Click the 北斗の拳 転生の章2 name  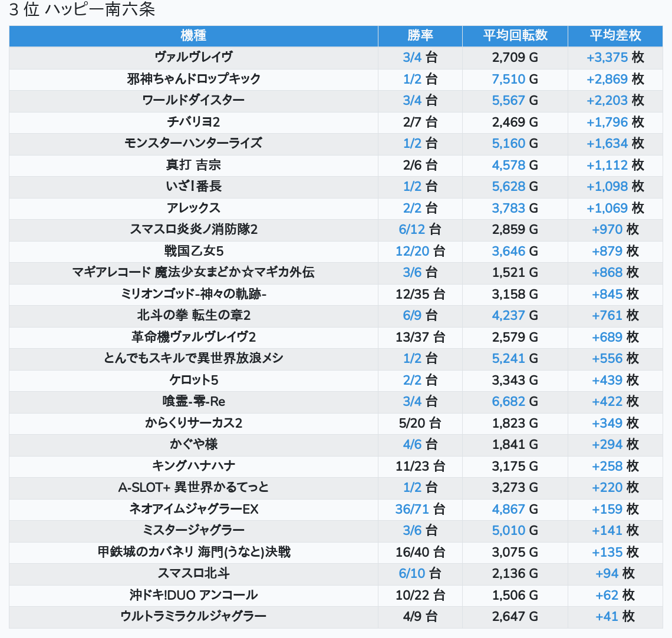click(x=193, y=316)
